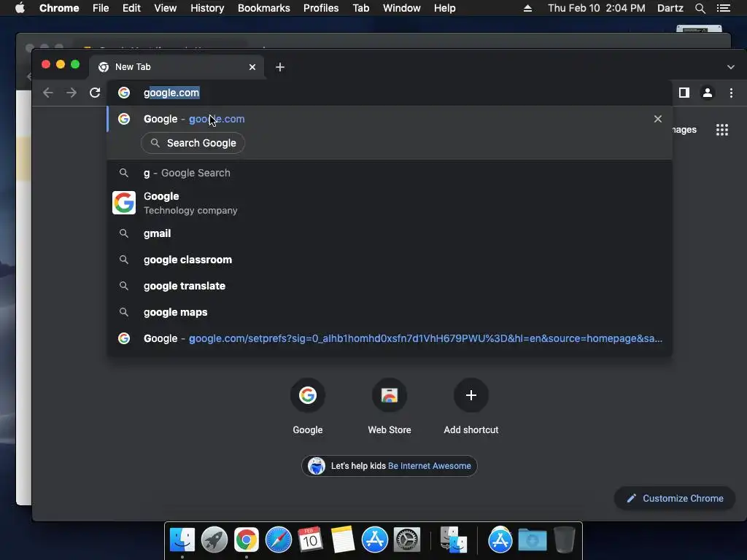Select the New Tab tab
Image resolution: width=747 pixels, height=560 pixels.
177,67
